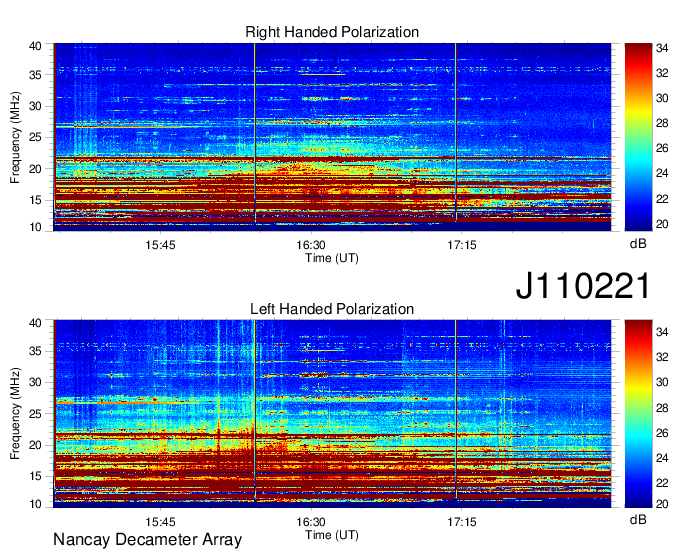Click the 20 value on bottom colorbar
680x552 pixels.
(662, 504)
